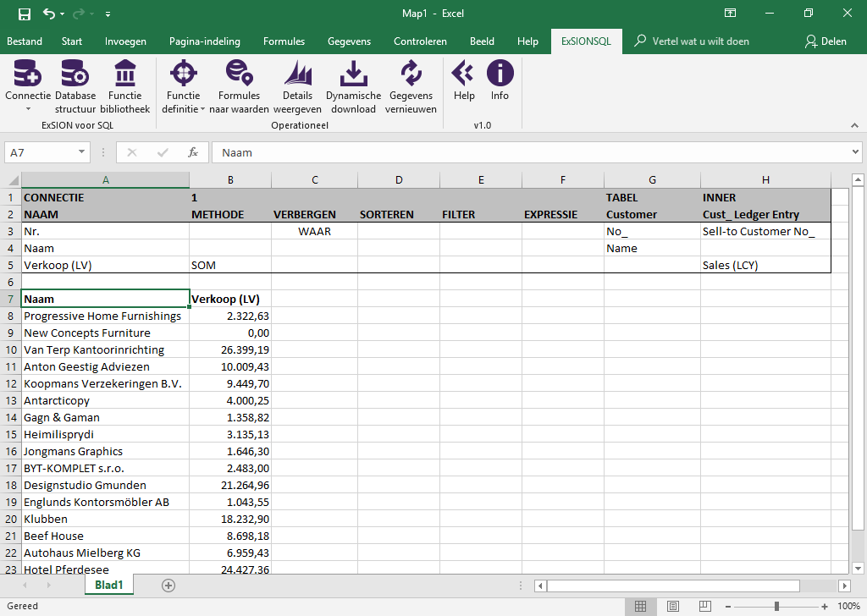867x616 pixels.
Task: Zoom in with the plus button
Action: (x=825, y=607)
